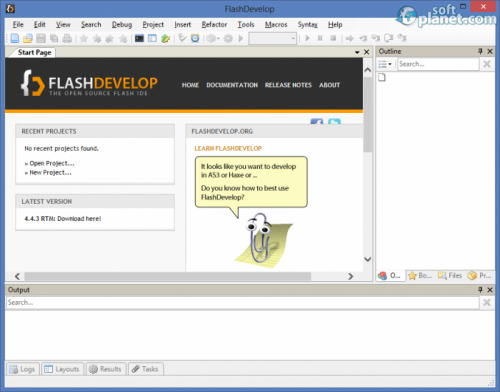Click the first bookmark star icon
The image size is (500, 392).
[84, 38]
